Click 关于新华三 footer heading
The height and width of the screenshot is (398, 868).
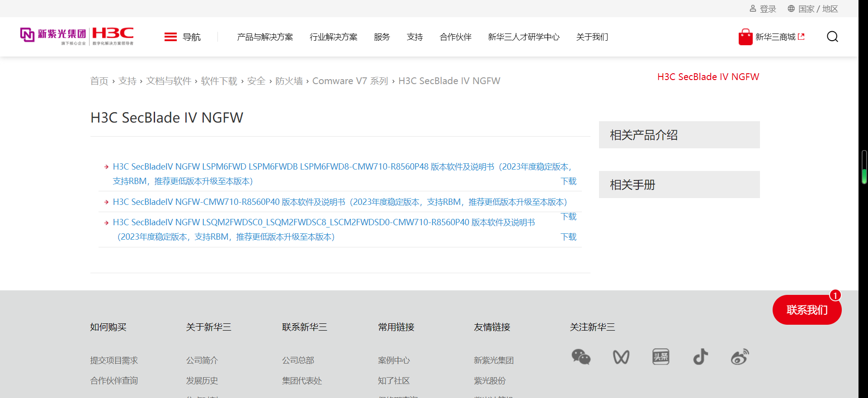click(208, 327)
